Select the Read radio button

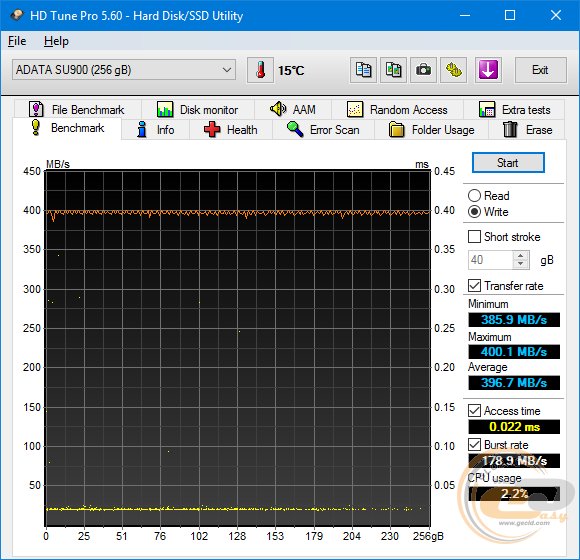click(474, 196)
